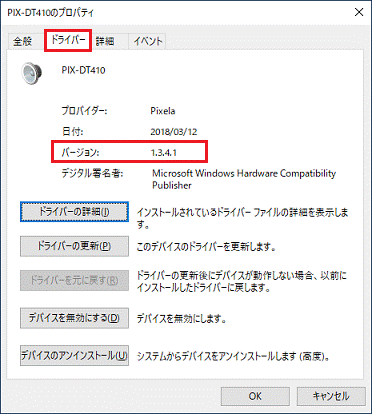The height and width of the screenshot is (414, 372).
Task: Click the date value 2018/03/12
Action: point(174,132)
